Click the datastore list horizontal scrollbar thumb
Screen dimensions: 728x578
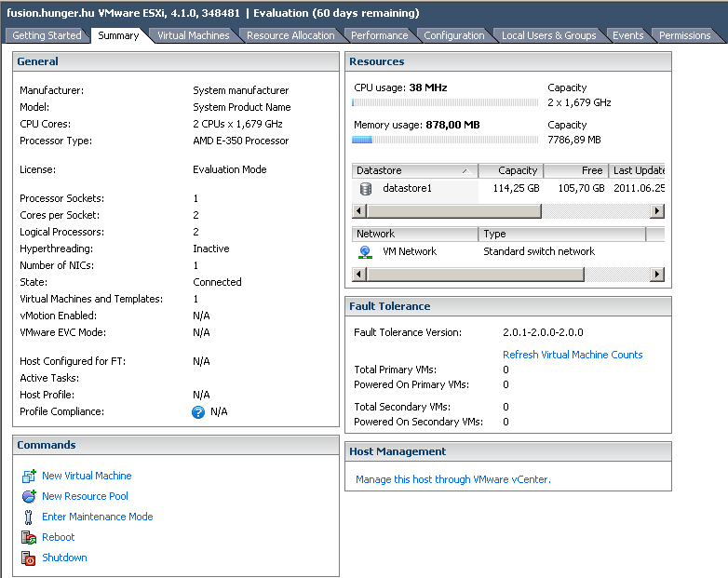tap(454, 211)
